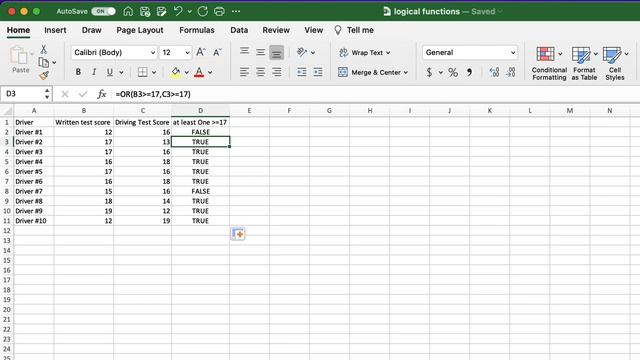Screen dimensions: 640x360
Task: Click the Print icon in title bar
Action: coord(219,11)
